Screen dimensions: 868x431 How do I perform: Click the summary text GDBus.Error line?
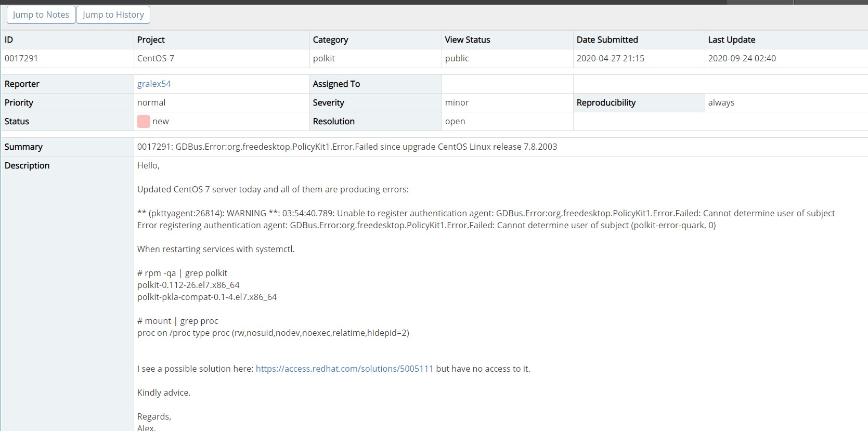(x=347, y=147)
